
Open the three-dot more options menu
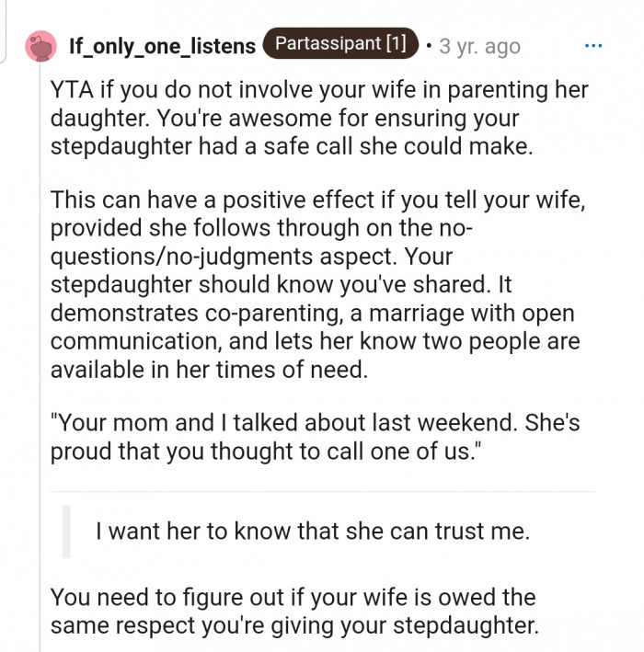tap(594, 45)
